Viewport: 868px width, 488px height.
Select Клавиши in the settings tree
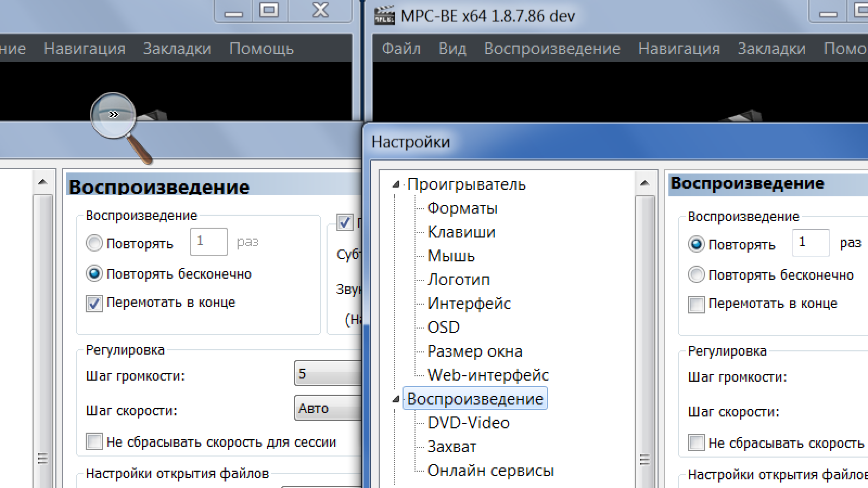pyautogui.click(x=461, y=232)
